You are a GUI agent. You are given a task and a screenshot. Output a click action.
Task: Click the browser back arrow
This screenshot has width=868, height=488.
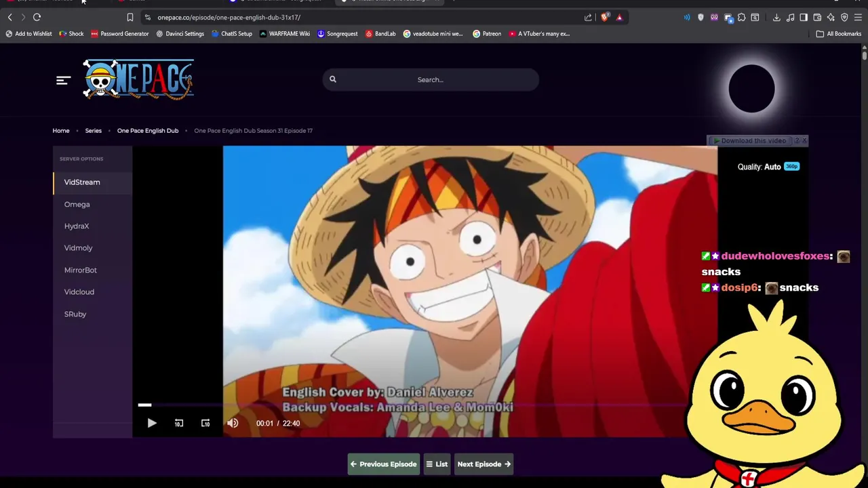click(10, 17)
